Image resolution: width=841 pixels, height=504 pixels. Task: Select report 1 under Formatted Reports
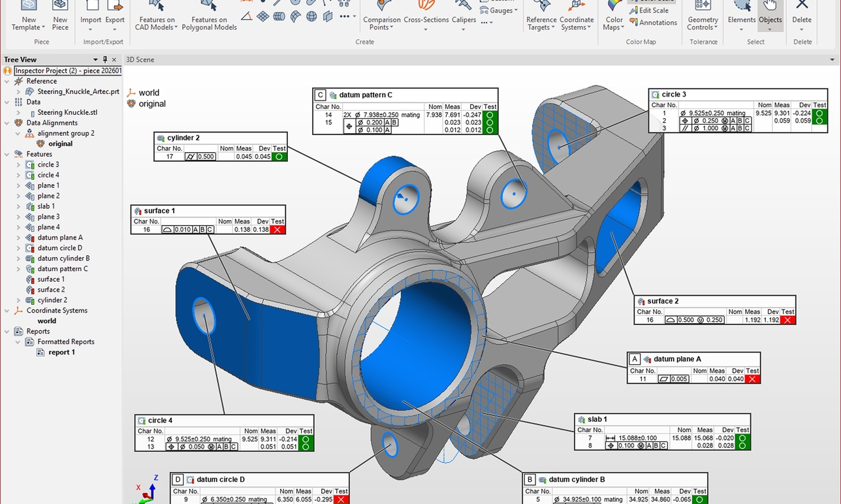pyautogui.click(x=63, y=352)
